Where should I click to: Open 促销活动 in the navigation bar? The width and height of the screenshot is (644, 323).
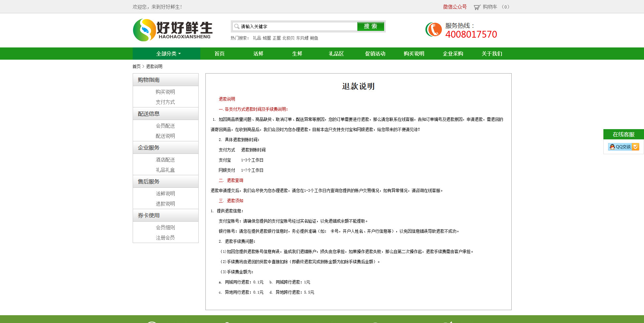pyautogui.click(x=375, y=54)
